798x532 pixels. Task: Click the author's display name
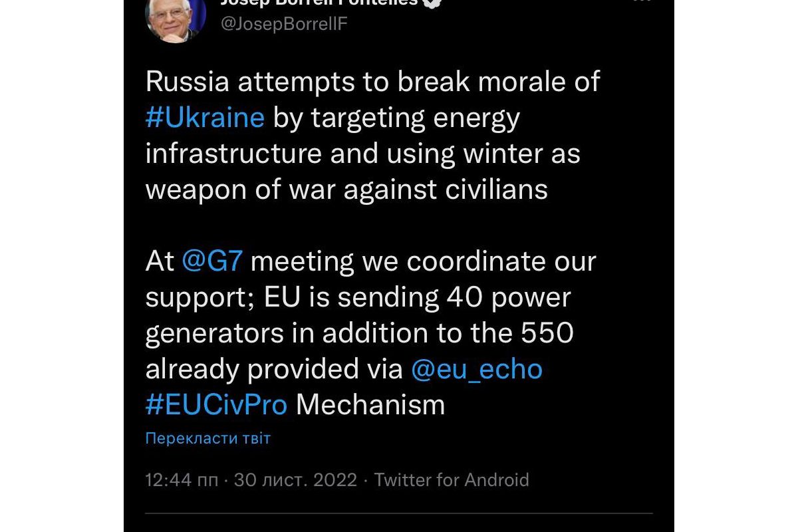pyautogui.click(x=319, y=2)
